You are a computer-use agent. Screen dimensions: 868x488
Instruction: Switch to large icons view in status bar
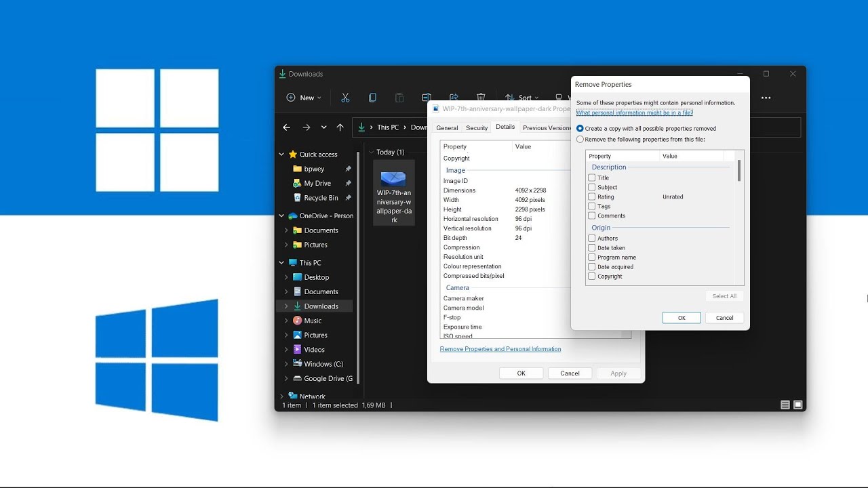[x=798, y=405]
